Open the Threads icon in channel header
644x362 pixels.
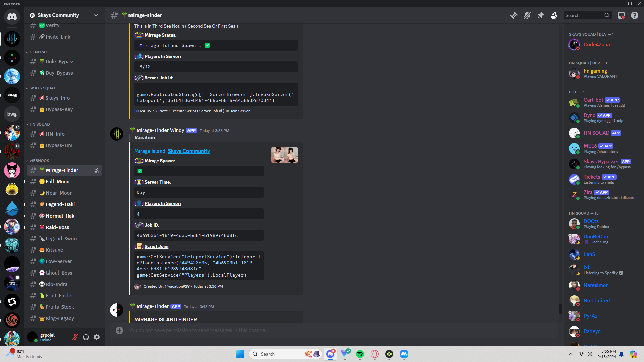[514, 15]
